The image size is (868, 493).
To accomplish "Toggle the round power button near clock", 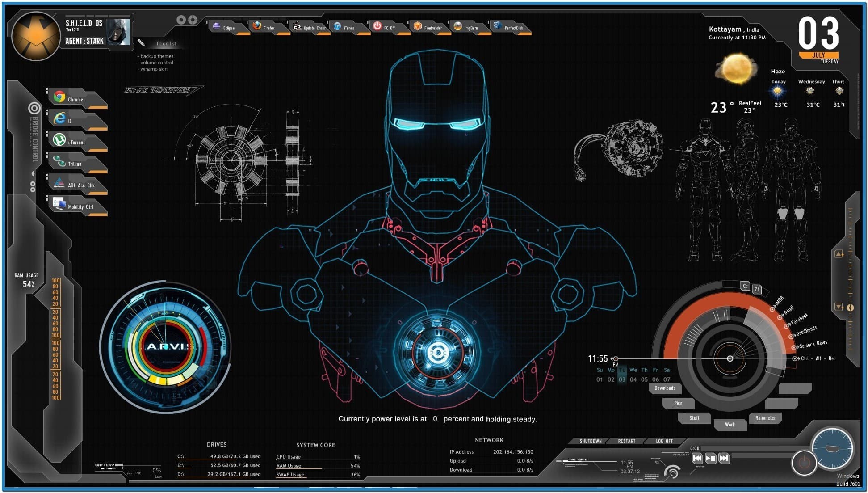I will coord(804,464).
